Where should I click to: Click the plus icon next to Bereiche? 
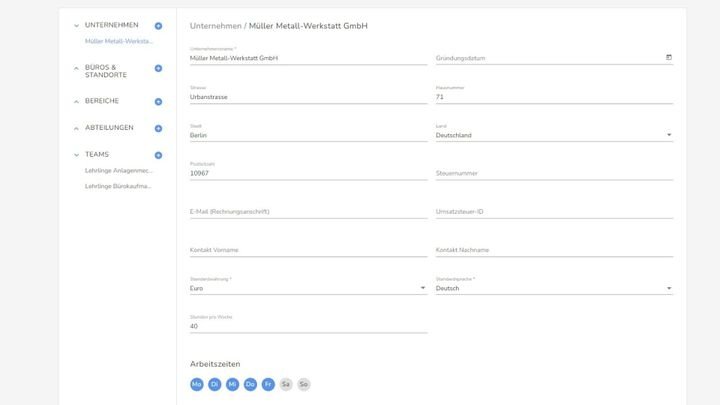tap(158, 101)
